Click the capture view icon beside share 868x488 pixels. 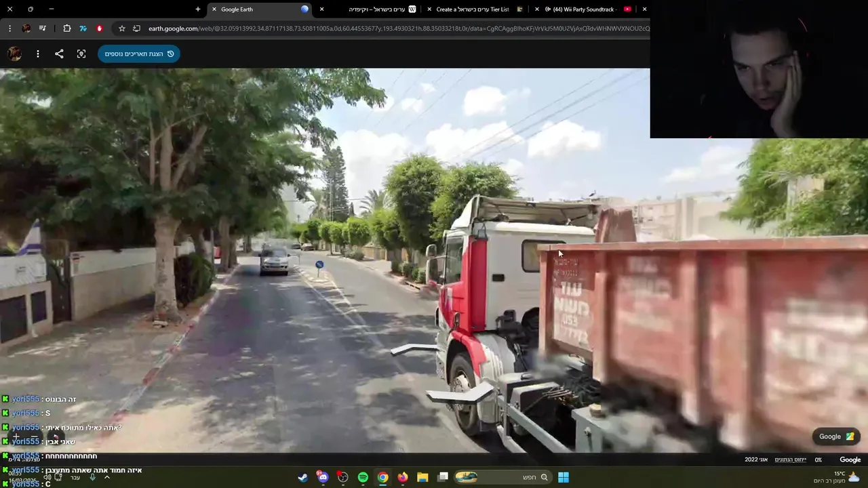pos(81,54)
